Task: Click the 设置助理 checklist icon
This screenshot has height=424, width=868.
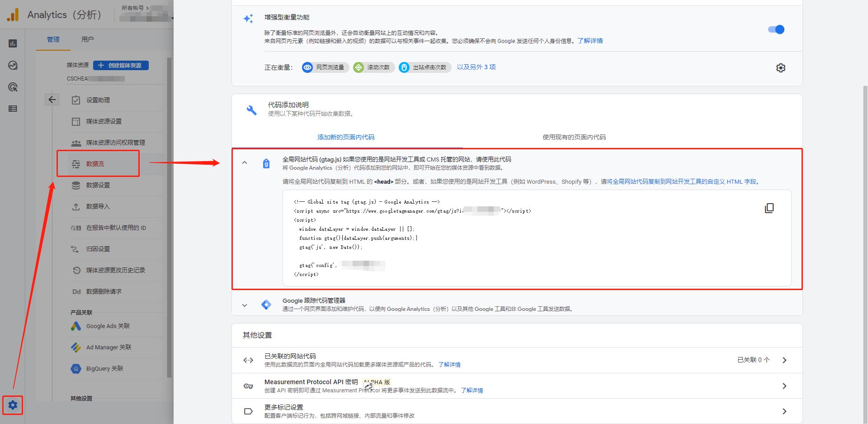Action: pyautogui.click(x=76, y=100)
